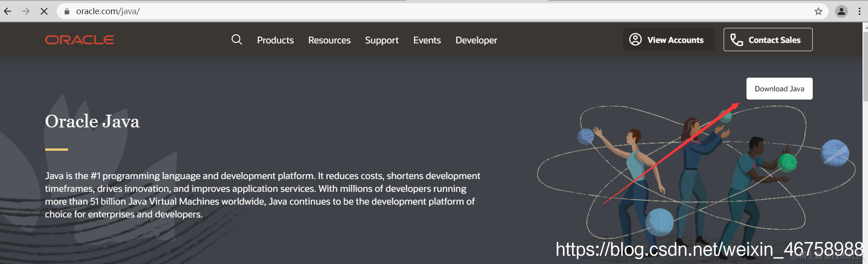Open the Events menu
This screenshot has width=868, height=264.
[427, 40]
